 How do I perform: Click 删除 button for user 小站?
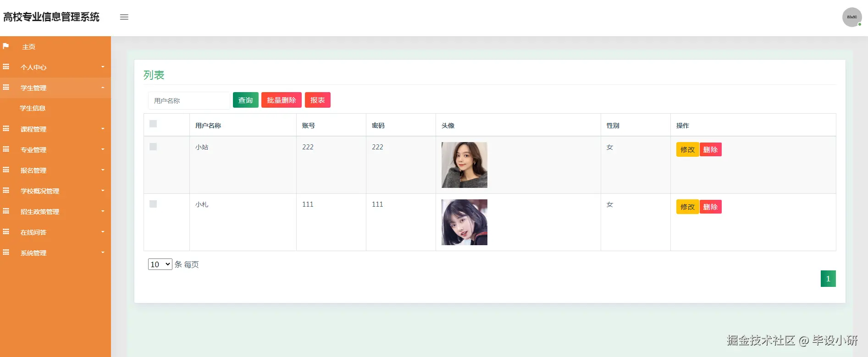pos(710,149)
